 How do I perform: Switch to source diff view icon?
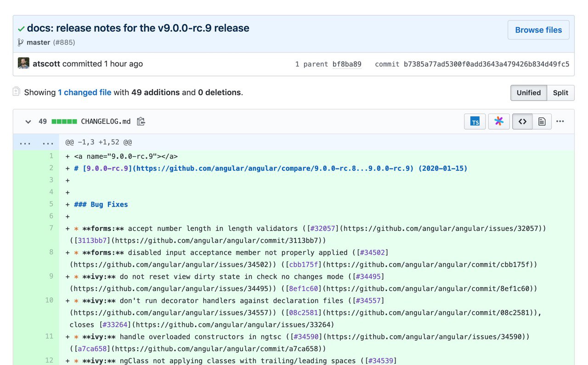coord(522,122)
